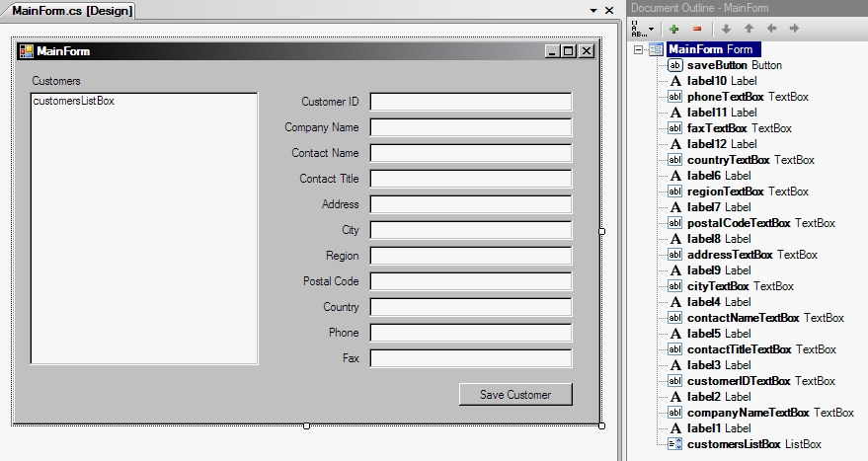868x461 pixels.
Task: Click the red minus icon in Document Outline toolbar
Action: tap(697, 29)
